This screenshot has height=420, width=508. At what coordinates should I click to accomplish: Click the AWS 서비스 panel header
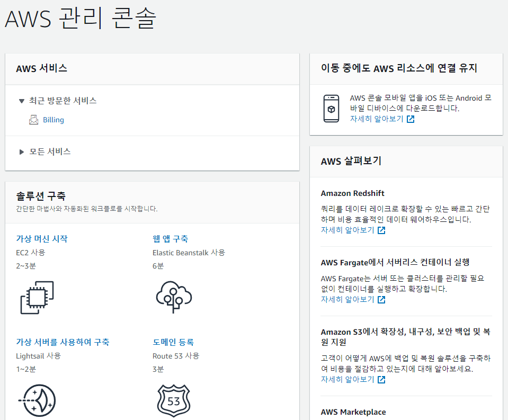[x=42, y=69]
